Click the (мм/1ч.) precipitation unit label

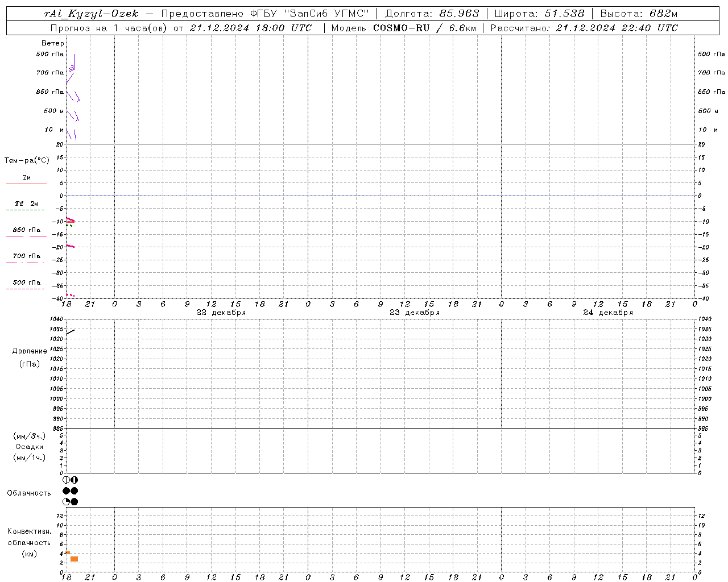[x=30, y=458]
